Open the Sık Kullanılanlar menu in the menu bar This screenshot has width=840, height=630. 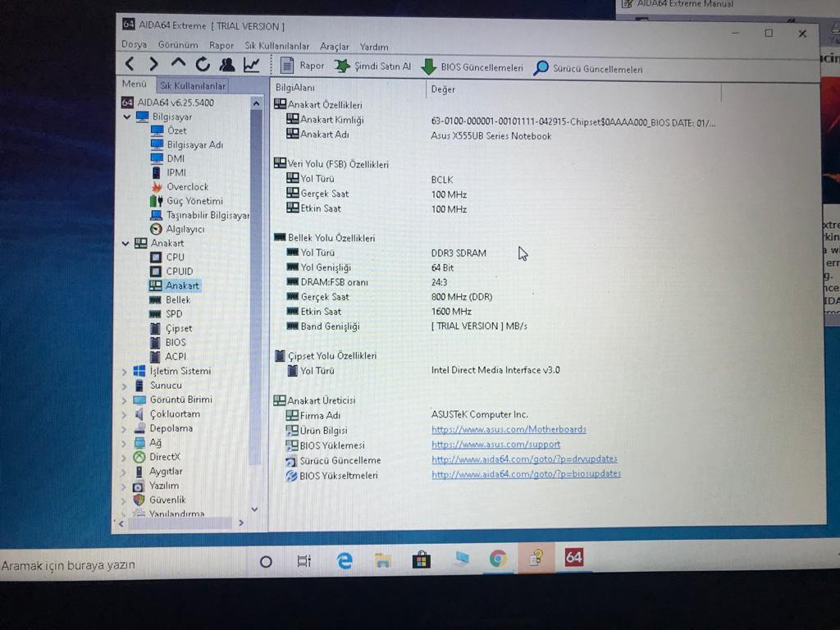tap(277, 46)
